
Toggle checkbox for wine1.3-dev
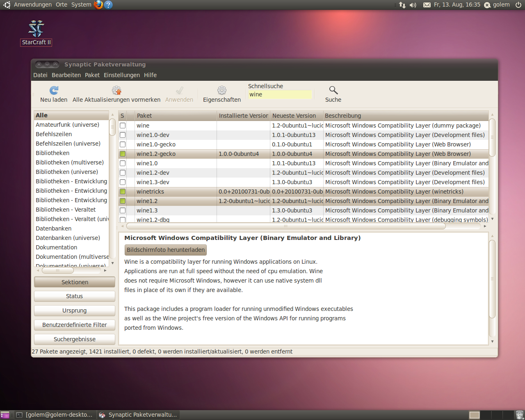tap(123, 182)
